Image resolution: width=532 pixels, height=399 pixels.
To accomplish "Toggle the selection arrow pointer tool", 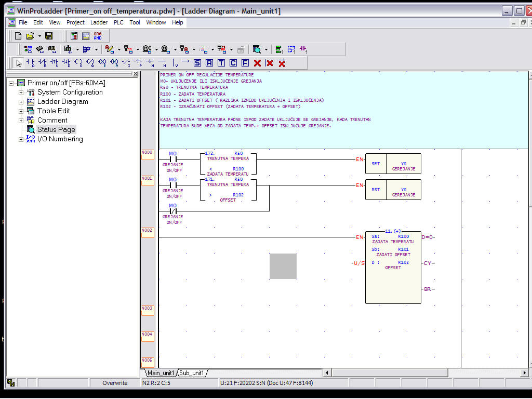I will [x=18, y=63].
